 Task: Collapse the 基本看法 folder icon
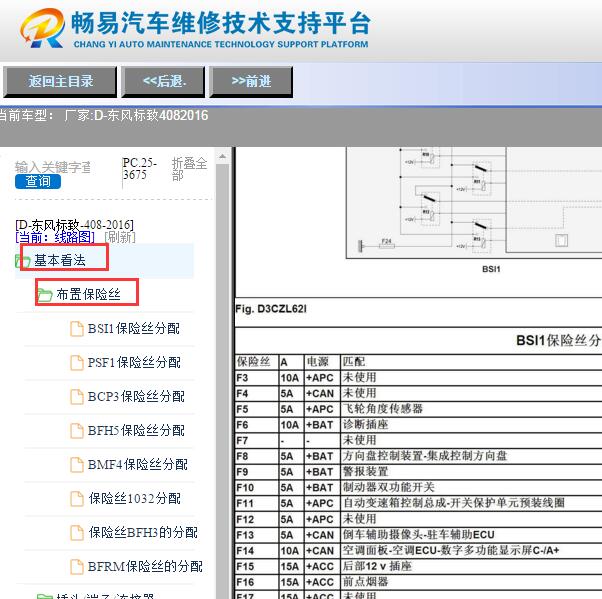point(22,261)
